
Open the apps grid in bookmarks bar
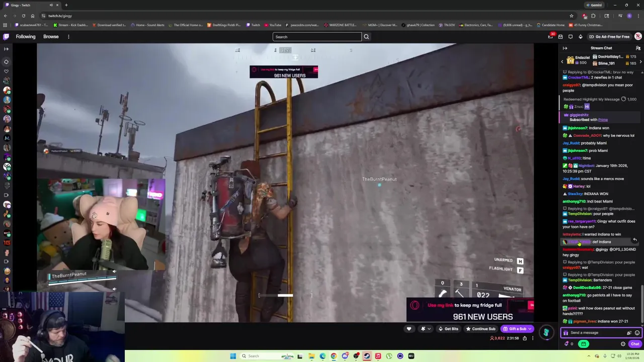pyautogui.click(x=5, y=25)
